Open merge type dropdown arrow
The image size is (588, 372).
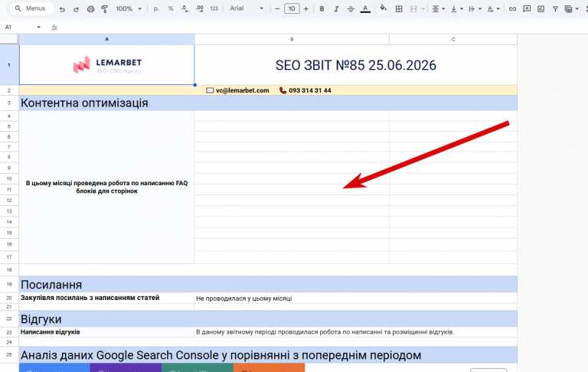[423, 8]
